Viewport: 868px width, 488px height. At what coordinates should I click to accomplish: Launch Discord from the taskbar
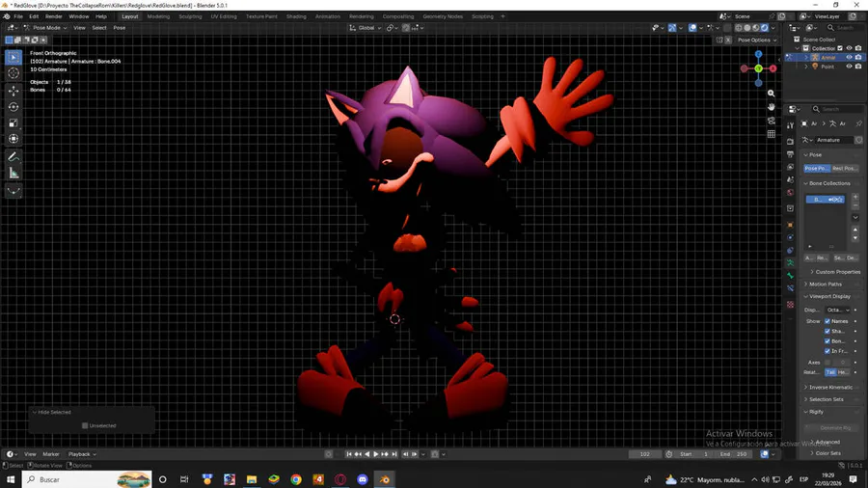[x=363, y=479]
